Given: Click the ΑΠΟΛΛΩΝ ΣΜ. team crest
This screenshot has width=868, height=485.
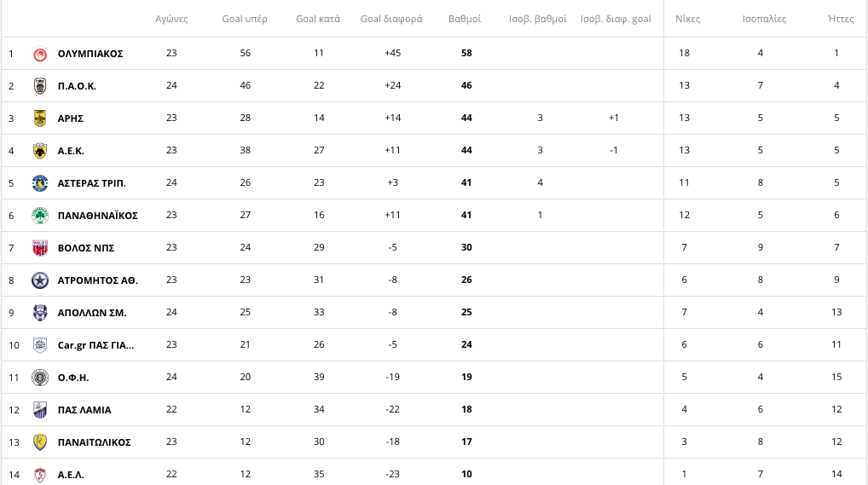Looking at the screenshot, I should click(40, 313).
